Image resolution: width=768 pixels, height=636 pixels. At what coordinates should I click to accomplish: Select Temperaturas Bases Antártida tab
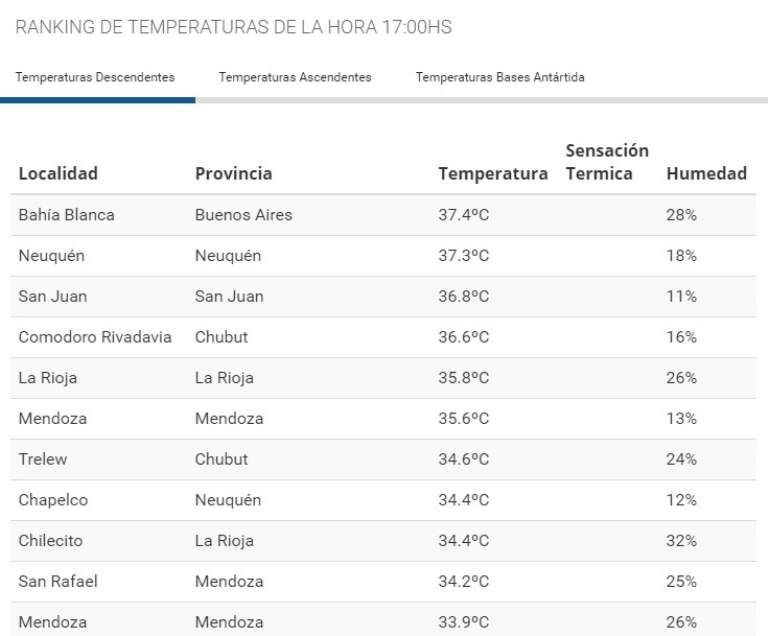(x=500, y=77)
